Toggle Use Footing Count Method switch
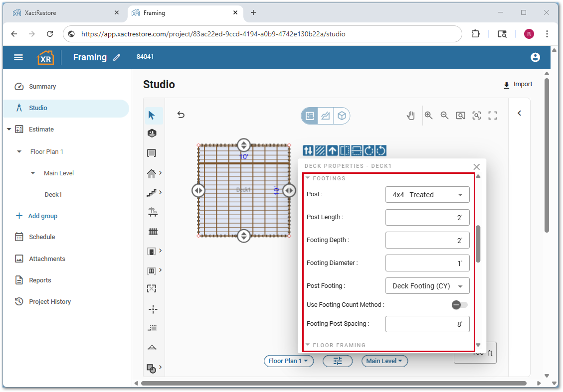563x392 pixels. [x=459, y=305]
